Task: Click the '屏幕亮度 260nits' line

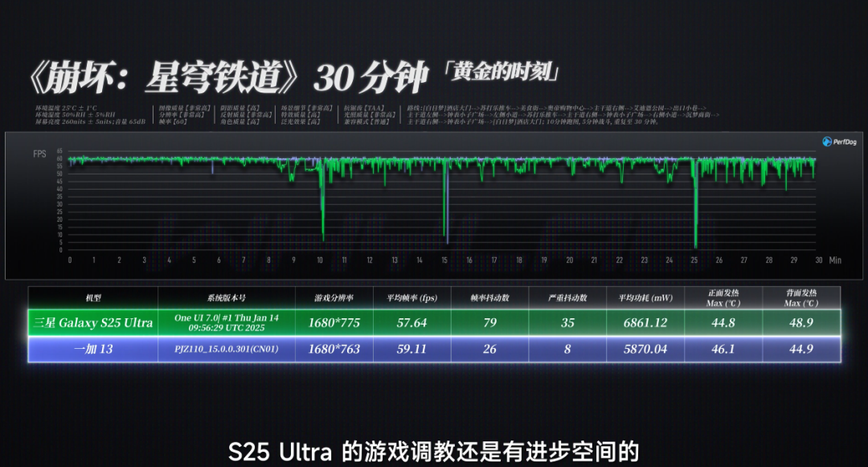Action: click(x=90, y=121)
